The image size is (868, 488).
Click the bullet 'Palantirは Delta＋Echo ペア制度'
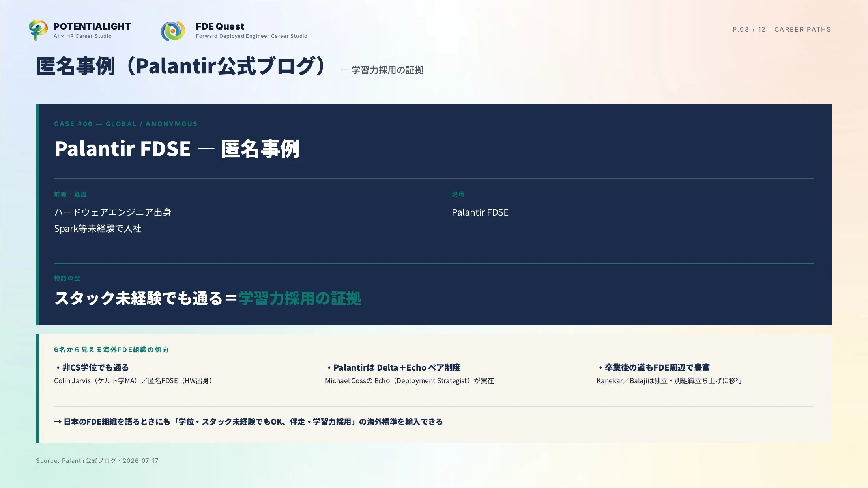tap(393, 367)
